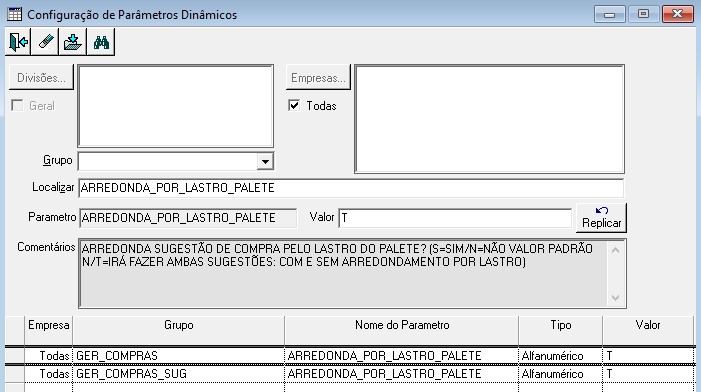
Task: Click the parameter name in GER_COMPRAS_SUG row
Action: tap(401, 374)
